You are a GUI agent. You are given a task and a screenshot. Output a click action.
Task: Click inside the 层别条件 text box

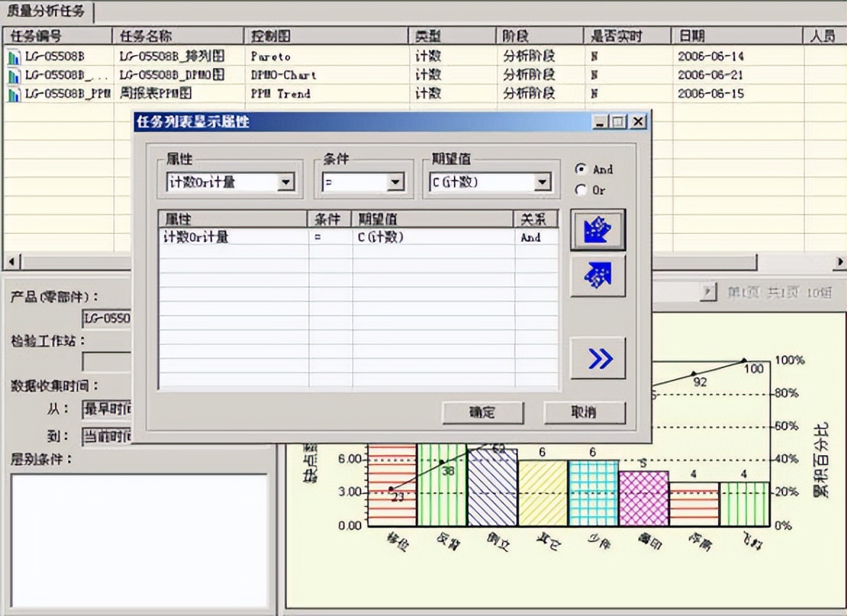(139, 540)
